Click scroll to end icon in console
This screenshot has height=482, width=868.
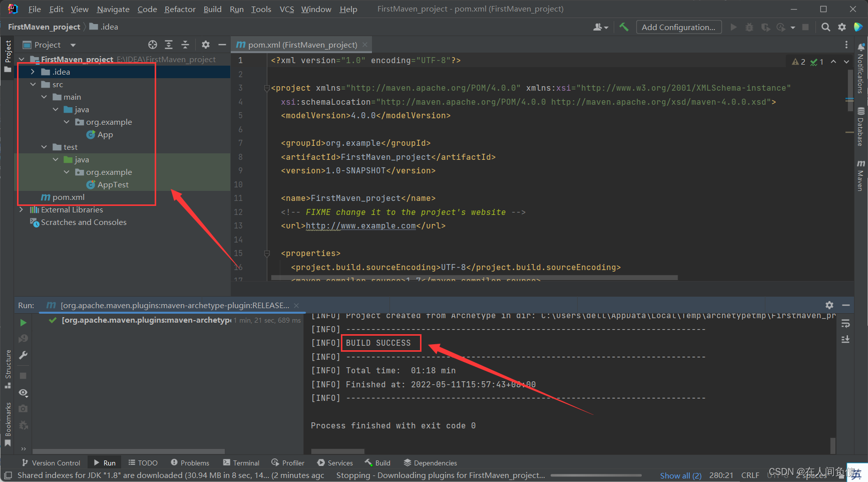tap(845, 339)
